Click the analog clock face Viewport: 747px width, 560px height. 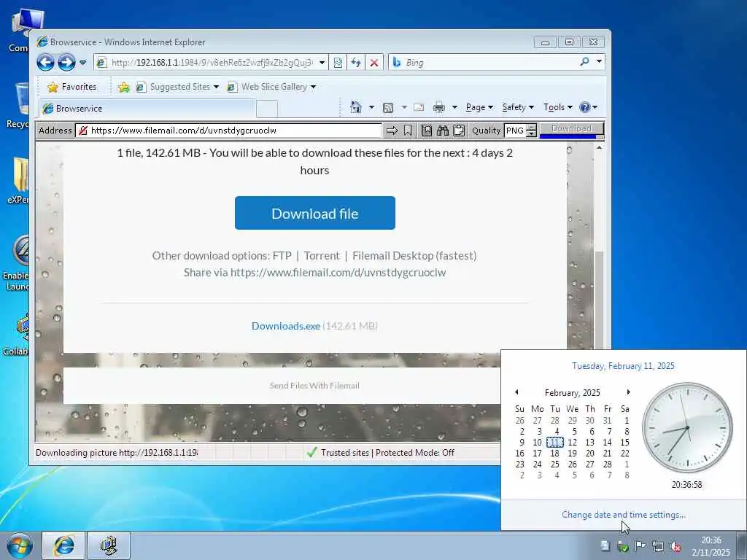point(687,427)
